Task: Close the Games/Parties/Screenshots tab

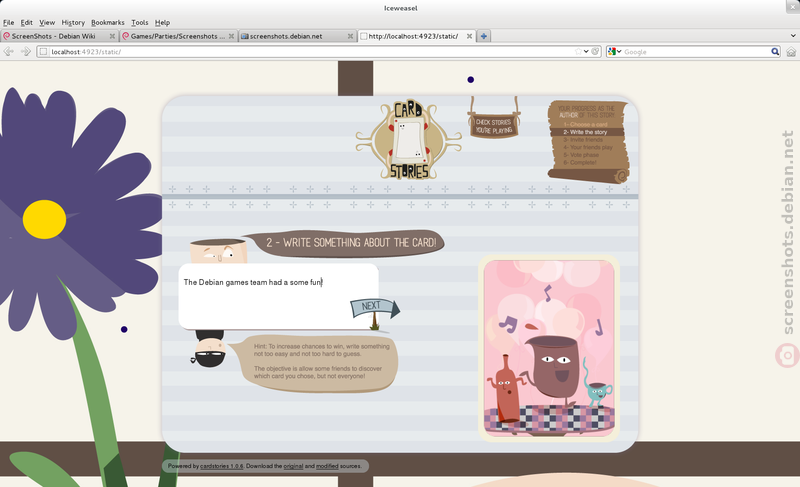Action: point(231,36)
